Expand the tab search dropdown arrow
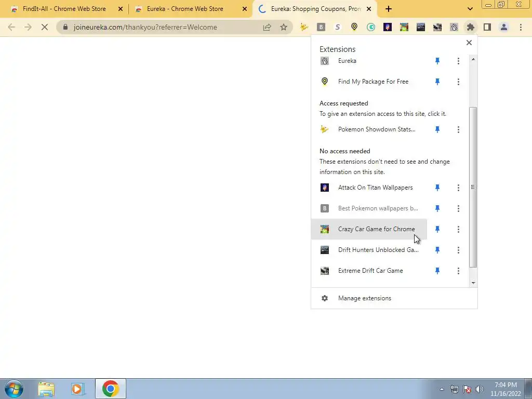532x399 pixels. point(470,9)
